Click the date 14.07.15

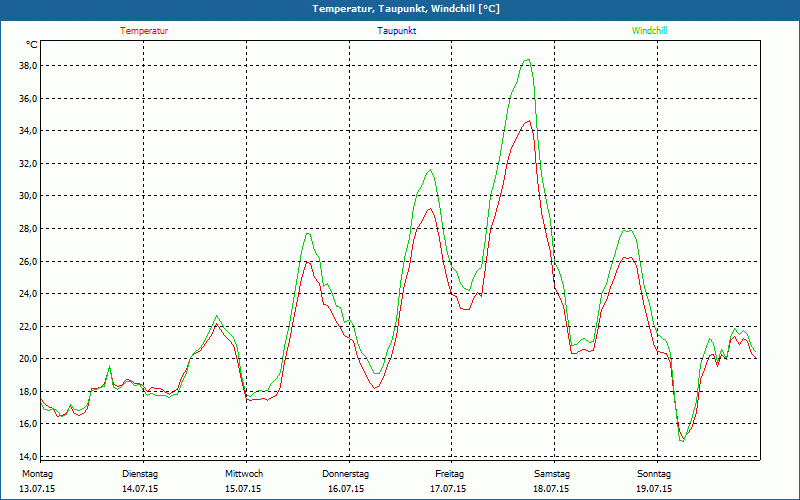(140, 489)
